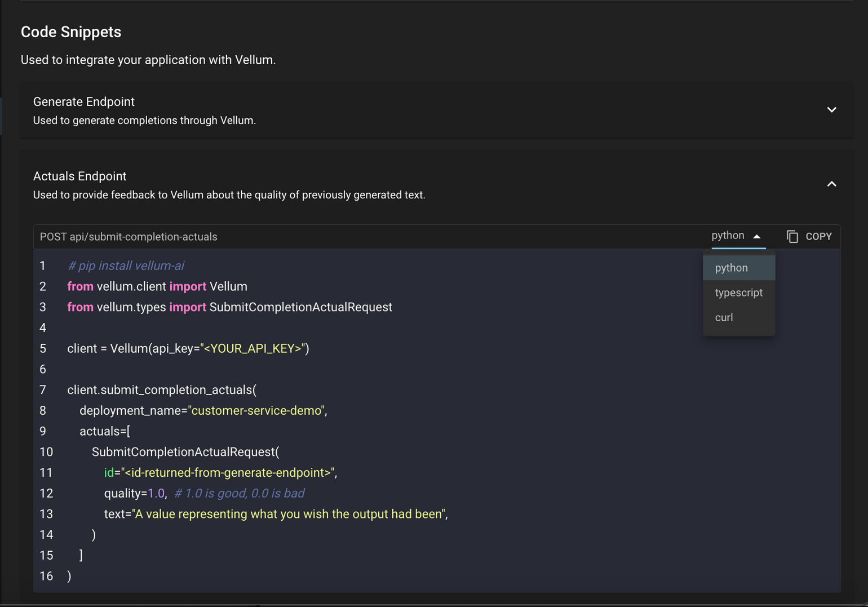Image resolution: width=868 pixels, height=607 pixels.
Task: Click the 'customer-service-demo' deployment name string
Action: 256,410
